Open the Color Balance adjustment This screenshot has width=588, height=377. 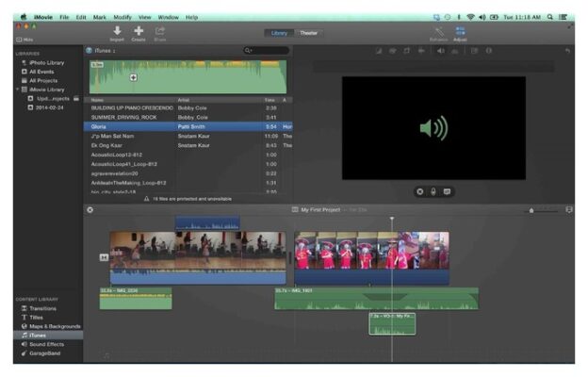pos(379,51)
